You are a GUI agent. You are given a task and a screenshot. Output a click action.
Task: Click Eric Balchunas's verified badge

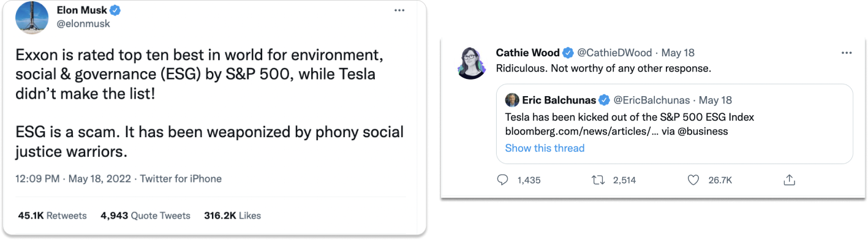point(604,100)
